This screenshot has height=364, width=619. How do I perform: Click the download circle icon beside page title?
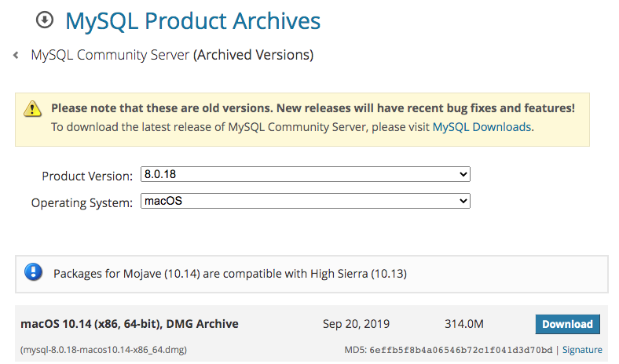tap(45, 20)
